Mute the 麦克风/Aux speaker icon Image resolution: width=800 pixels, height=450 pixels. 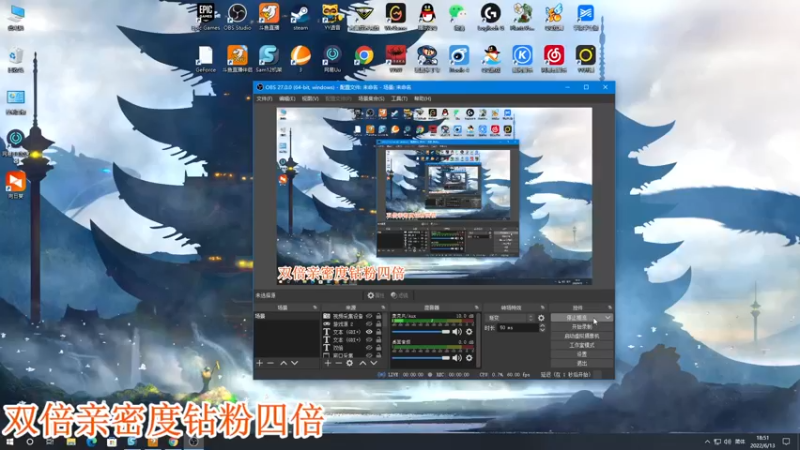(457, 332)
